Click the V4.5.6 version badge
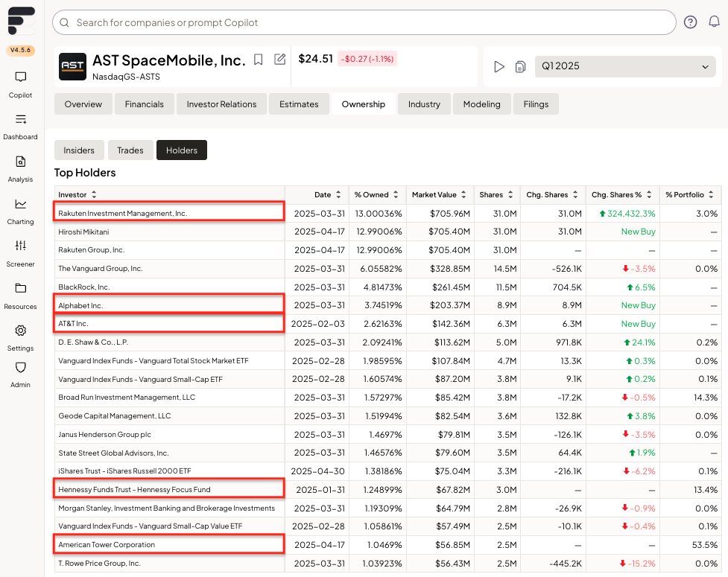The width and height of the screenshot is (728, 577). pyautogui.click(x=20, y=50)
